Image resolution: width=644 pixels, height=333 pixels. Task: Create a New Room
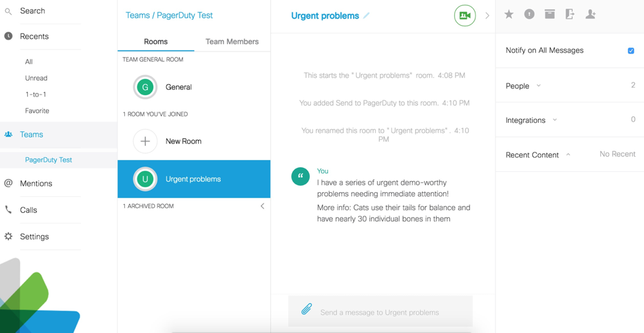[x=183, y=141]
